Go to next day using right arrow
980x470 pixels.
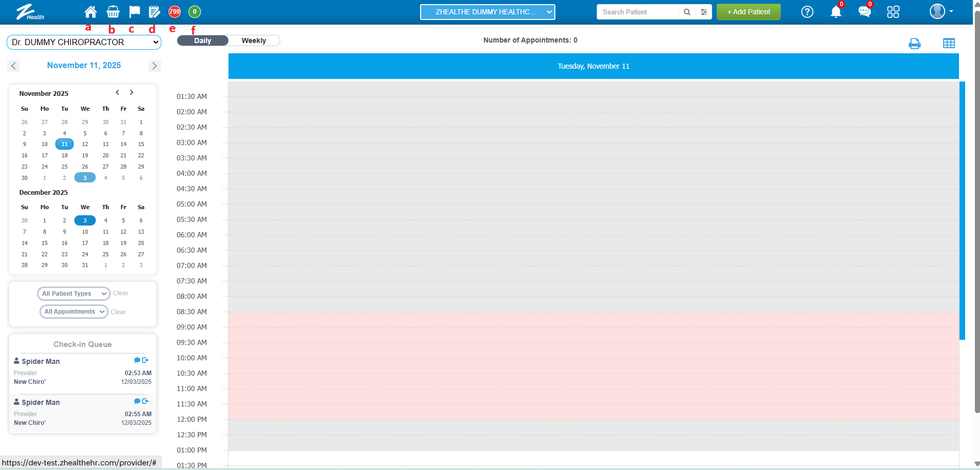click(x=154, y=66)
